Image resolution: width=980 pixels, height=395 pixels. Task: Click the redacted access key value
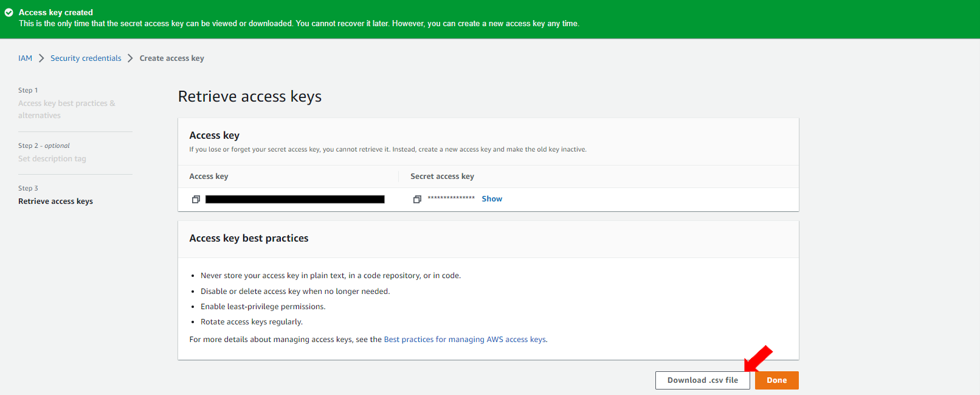295,199
